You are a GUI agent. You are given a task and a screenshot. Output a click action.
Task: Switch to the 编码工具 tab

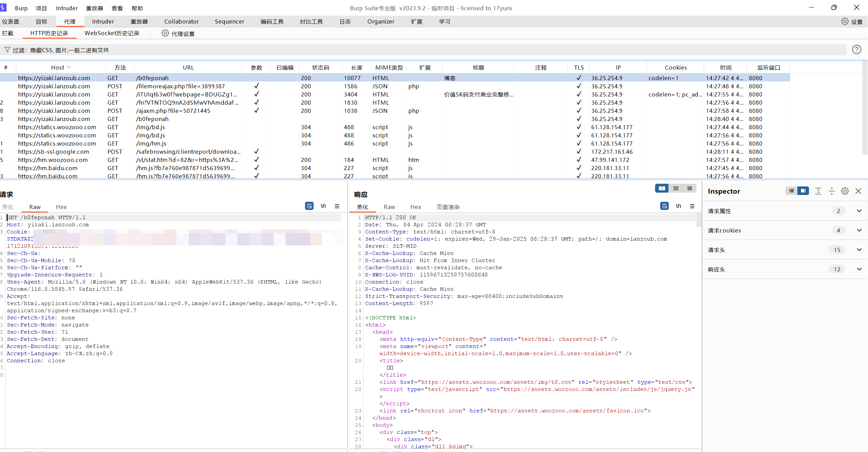(x=272, y=21)
